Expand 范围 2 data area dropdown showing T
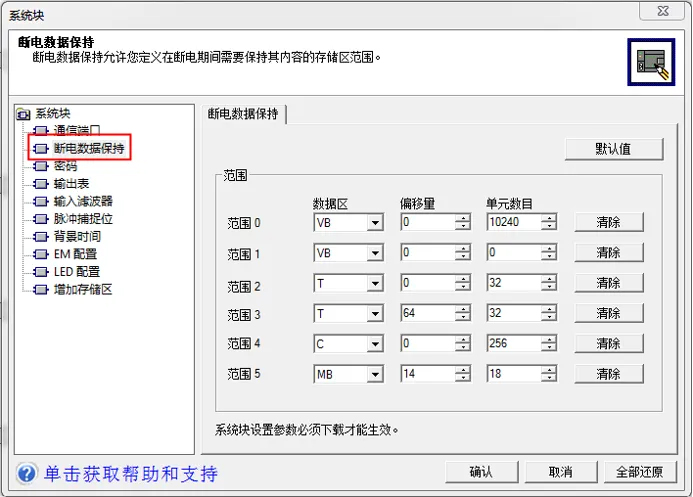This screenshot has height=497, width=693. point(375,284)
